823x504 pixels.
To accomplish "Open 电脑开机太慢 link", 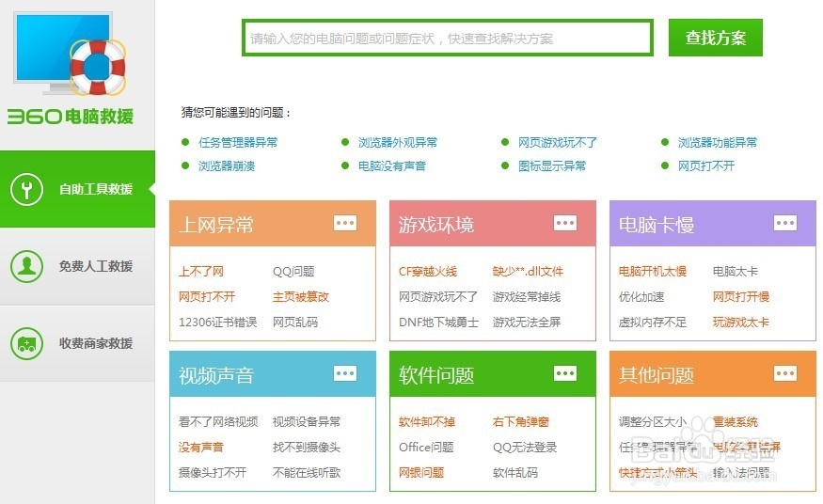I will (653, 272).
